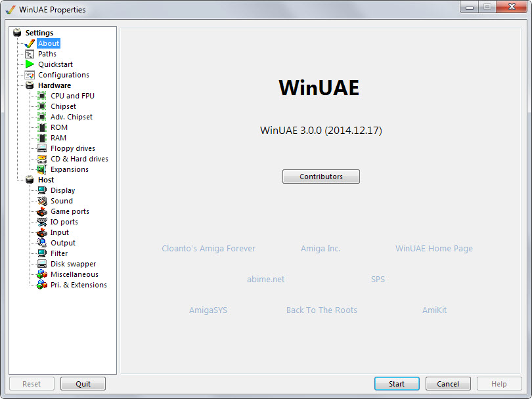Select the Host tree node
Viewport: 532px width, 399px height.
(46, 180)
